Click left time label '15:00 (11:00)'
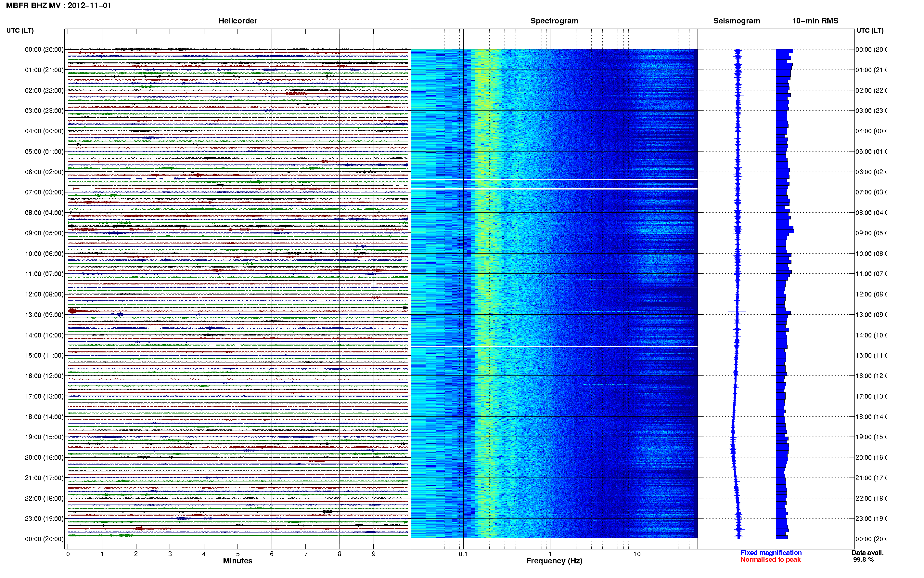The image size is (924, 578). pos(44,356)
